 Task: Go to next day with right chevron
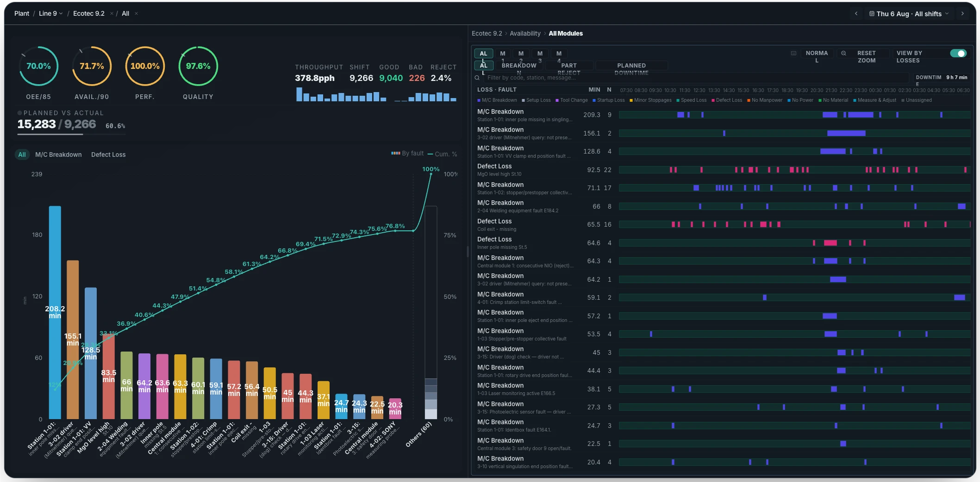(x=962, y=13)
